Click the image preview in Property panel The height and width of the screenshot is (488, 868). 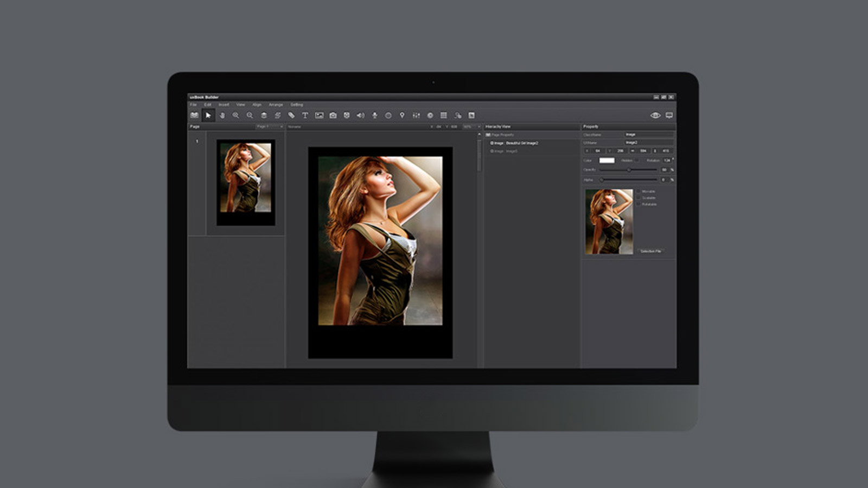[x=609, y=222]
